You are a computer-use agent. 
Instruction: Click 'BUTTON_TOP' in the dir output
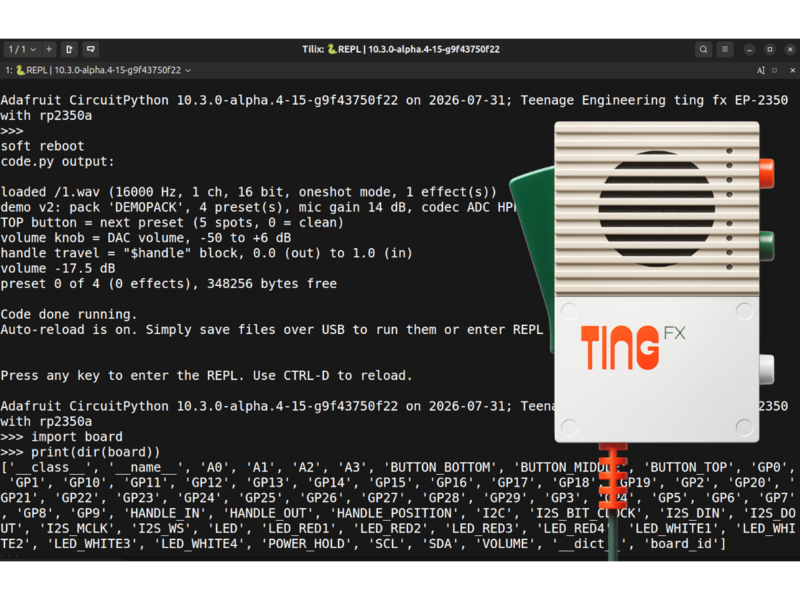click(689, 467)
